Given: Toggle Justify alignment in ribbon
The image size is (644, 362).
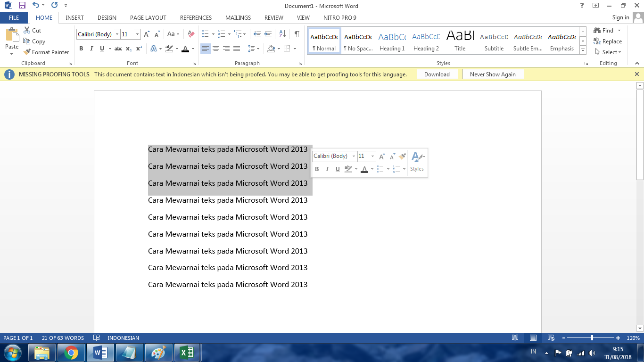Looking at the screenshot, I should click(x=237, y=49).
